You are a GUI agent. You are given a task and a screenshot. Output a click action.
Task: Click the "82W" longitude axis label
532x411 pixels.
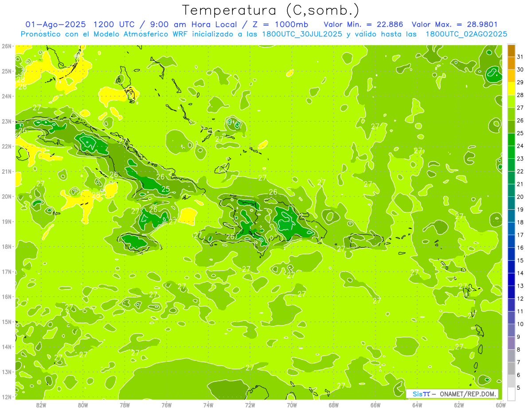pos(41,405)
